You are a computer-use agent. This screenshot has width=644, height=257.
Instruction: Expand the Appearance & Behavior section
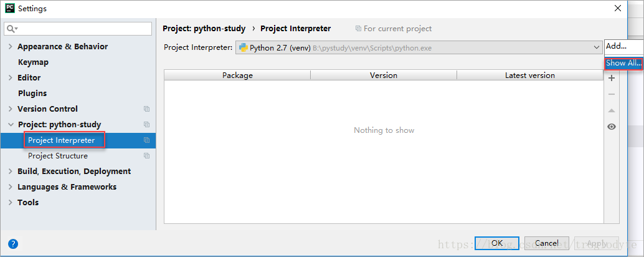11,46
